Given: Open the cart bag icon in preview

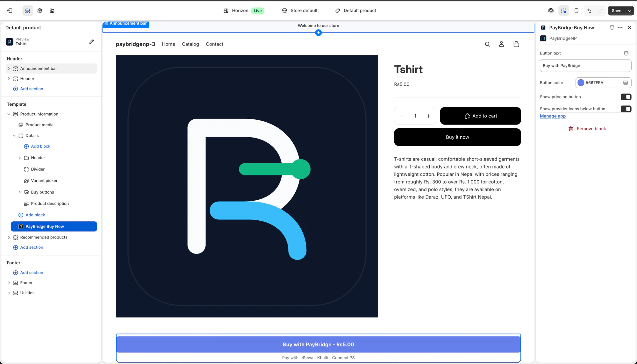Looking at the screenshot, I should [516, 44].
